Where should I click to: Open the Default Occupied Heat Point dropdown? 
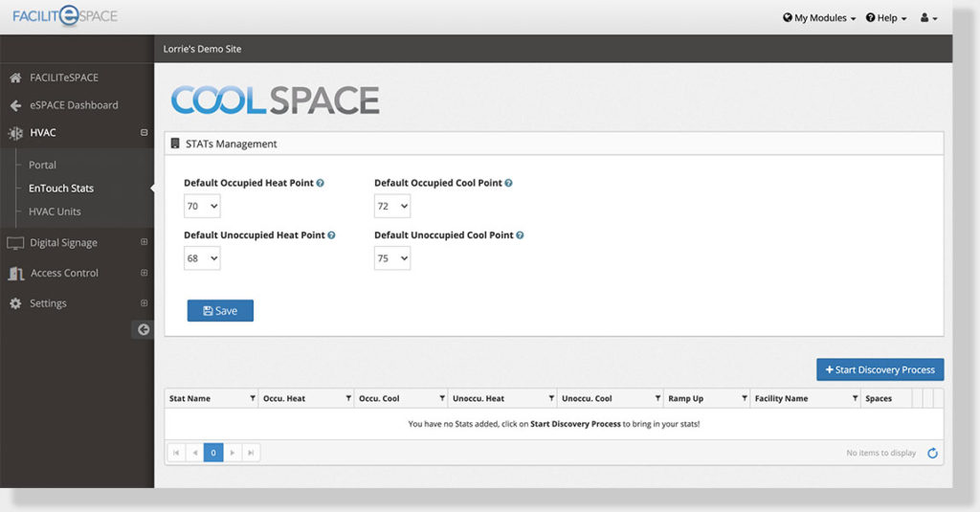click(202, 207)
